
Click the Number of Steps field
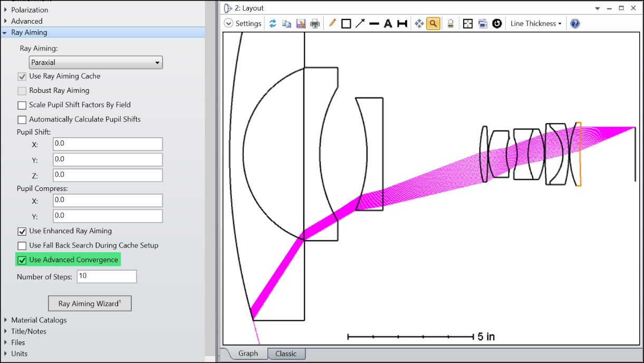107,276
